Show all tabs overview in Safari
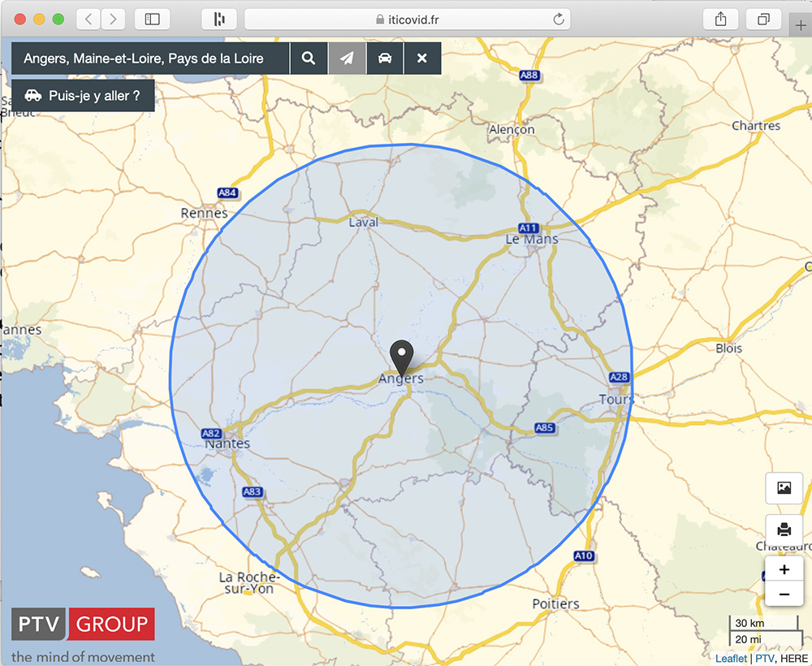812x666 pixels. 764,19
